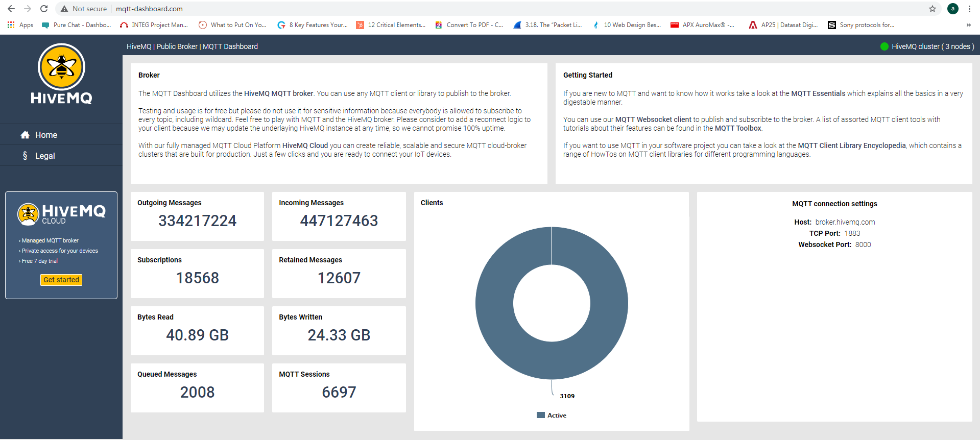Open the 12 Critical Elements bookmark
The height and width of the screenshot is (440, 980).
(391, 25)
